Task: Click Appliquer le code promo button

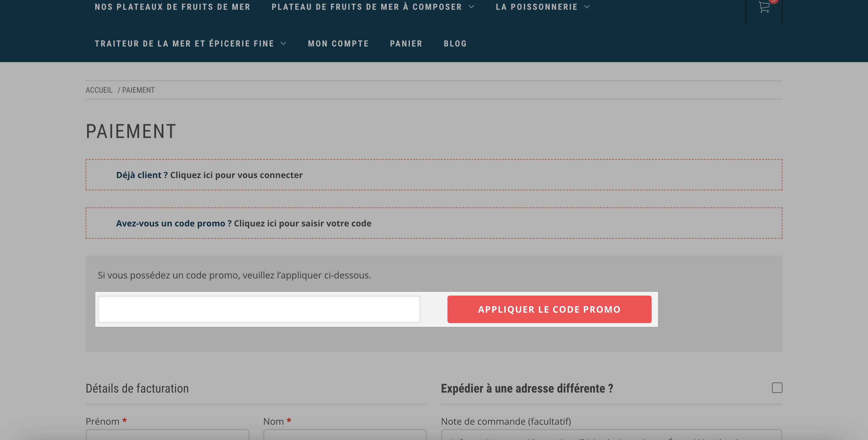Action: [x=549, y=309]
